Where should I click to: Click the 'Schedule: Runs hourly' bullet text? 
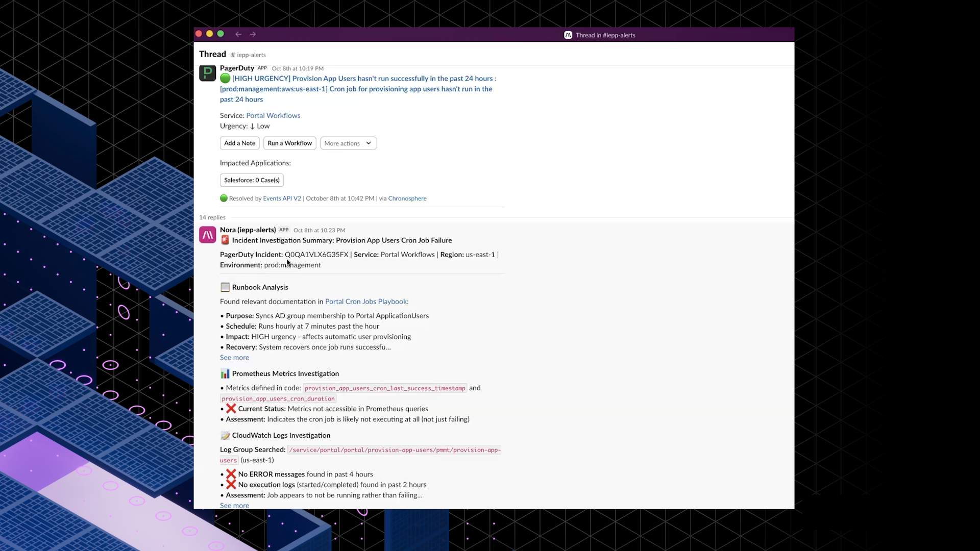tap(303, 327)
